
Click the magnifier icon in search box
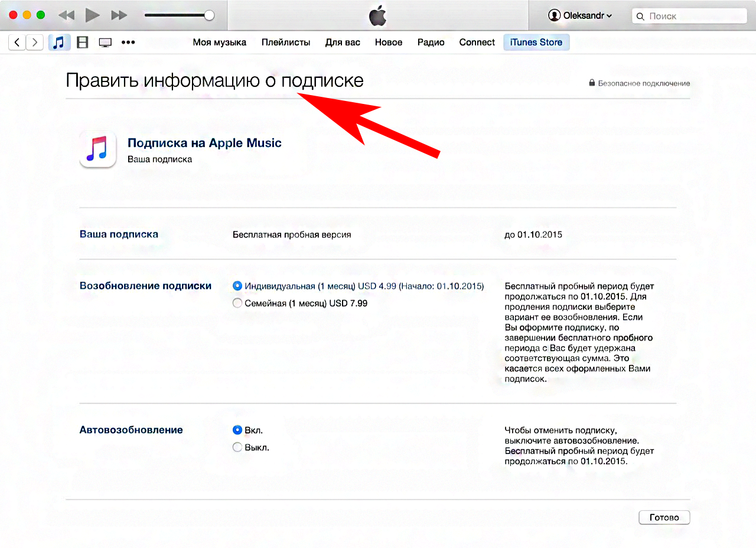tap(641, 17)
